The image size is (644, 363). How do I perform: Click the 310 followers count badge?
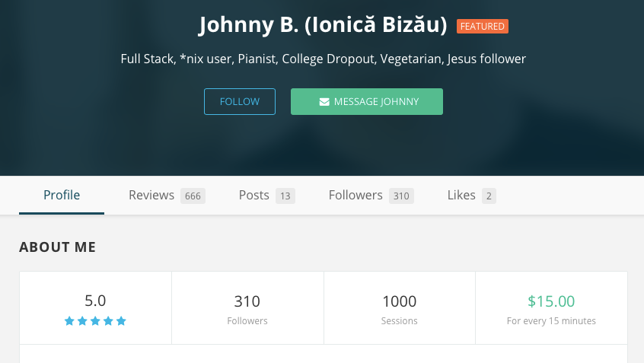401,196
